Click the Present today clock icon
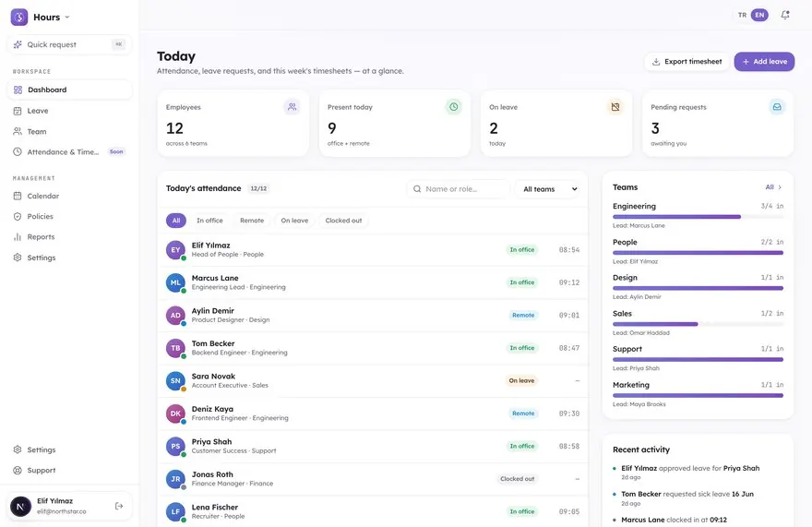The height and width of the screenshot is (527, 812). [x=454, y=107]
